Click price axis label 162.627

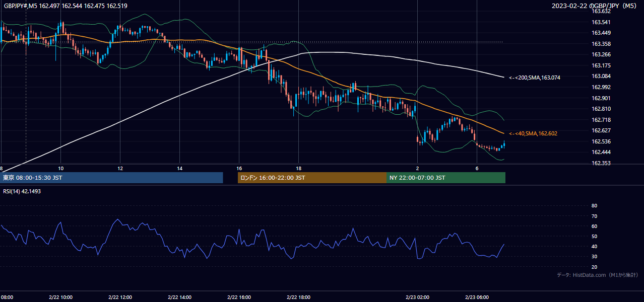(601, 130)
